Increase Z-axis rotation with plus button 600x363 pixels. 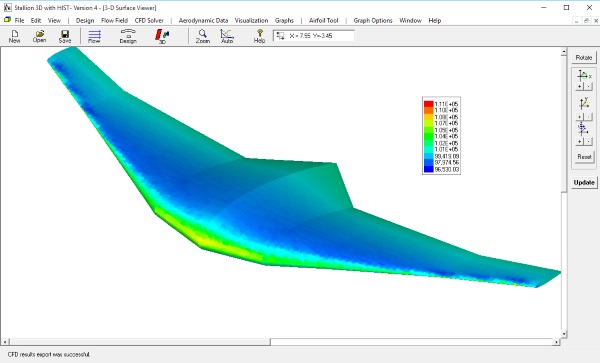(x=579, y=142)
